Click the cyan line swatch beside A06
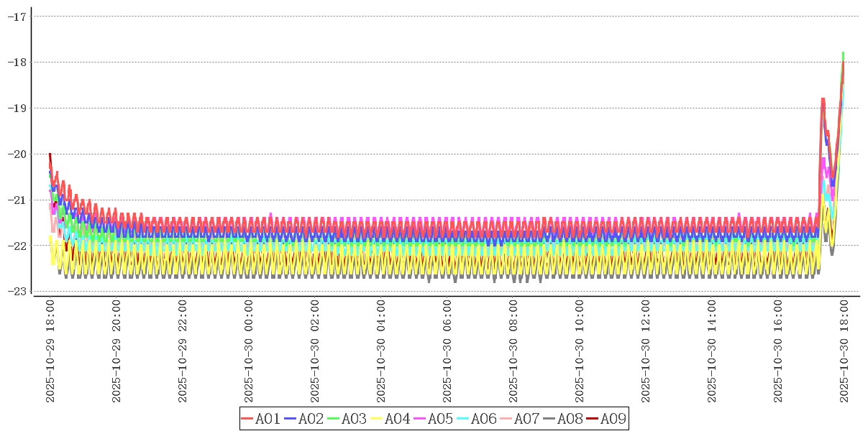The image size is (868, 431). (x=463, y=419)
